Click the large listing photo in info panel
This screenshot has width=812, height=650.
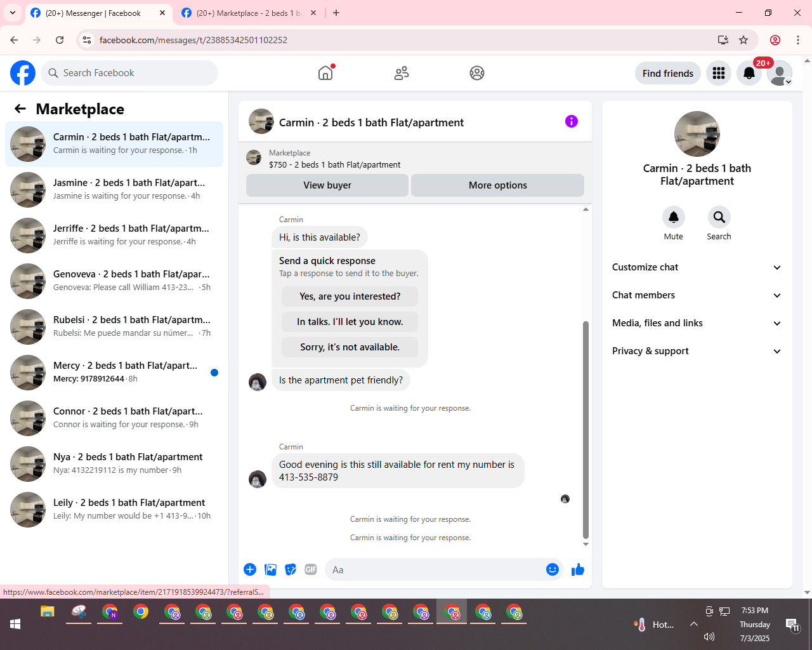click(697, 134)
